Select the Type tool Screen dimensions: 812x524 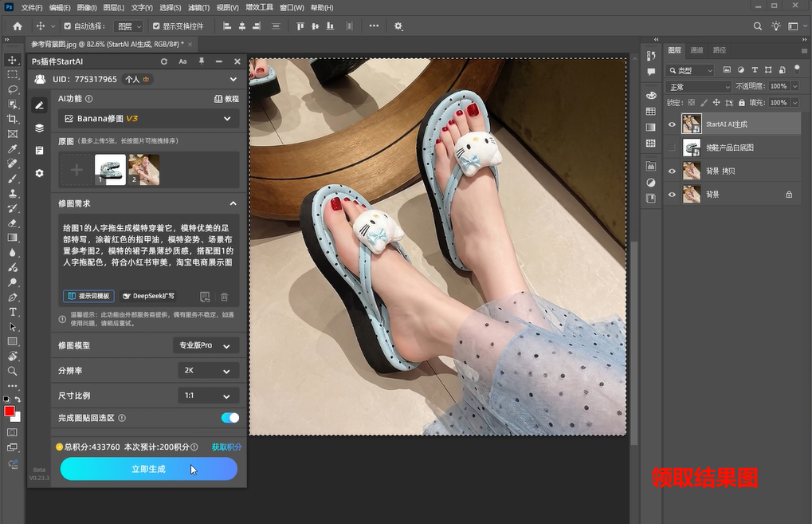click(x=11, y=313)
